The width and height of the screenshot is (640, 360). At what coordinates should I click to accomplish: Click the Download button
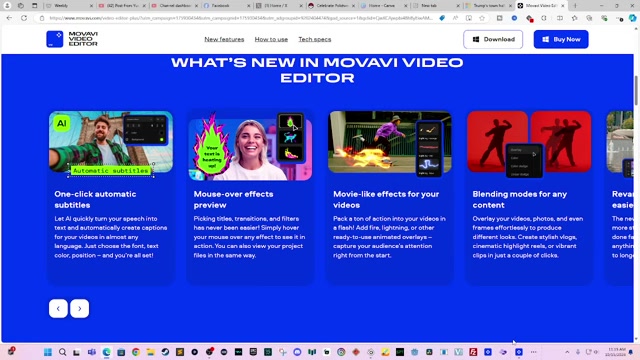coord(493,39)
